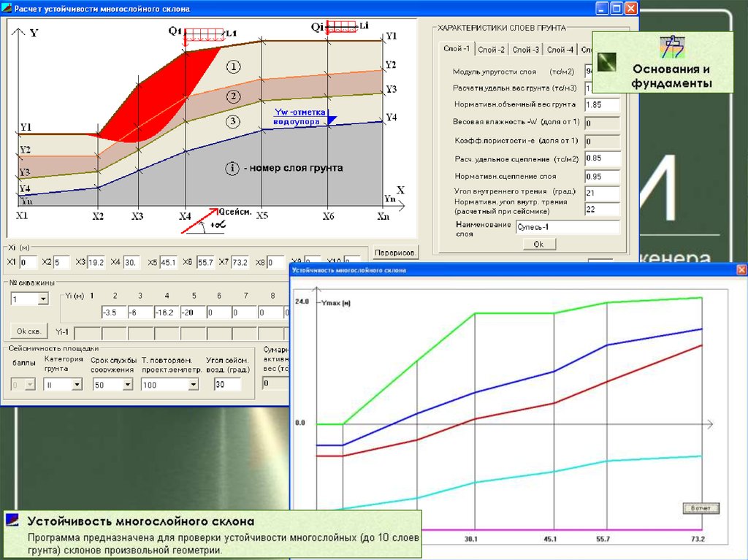
Task: Click the Наименование слоя input field
Action: [x=568, y=228]
